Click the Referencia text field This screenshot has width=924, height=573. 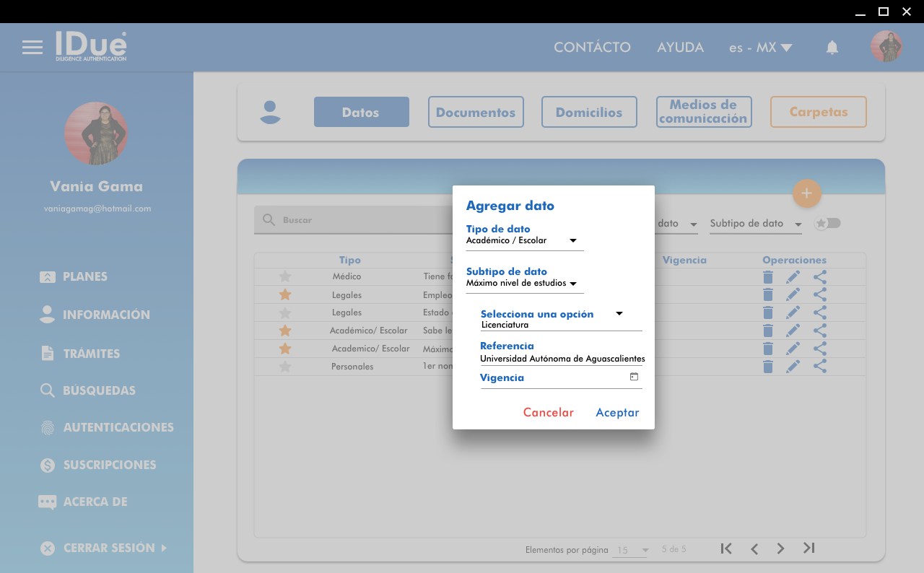(562, 359)
